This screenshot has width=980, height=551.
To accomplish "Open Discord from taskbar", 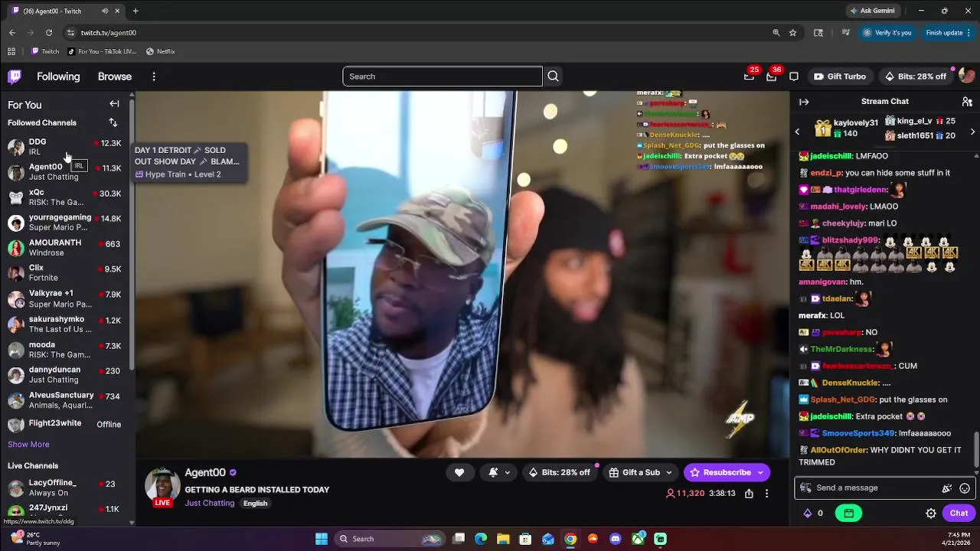I will pos(615,539).
